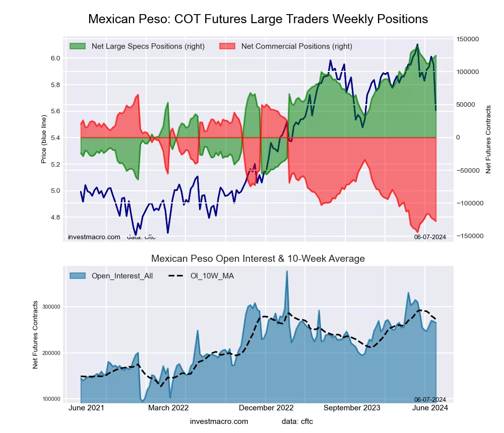Click the green Net Large Specs legend swatch
The image size is (504, 433).
78,46
